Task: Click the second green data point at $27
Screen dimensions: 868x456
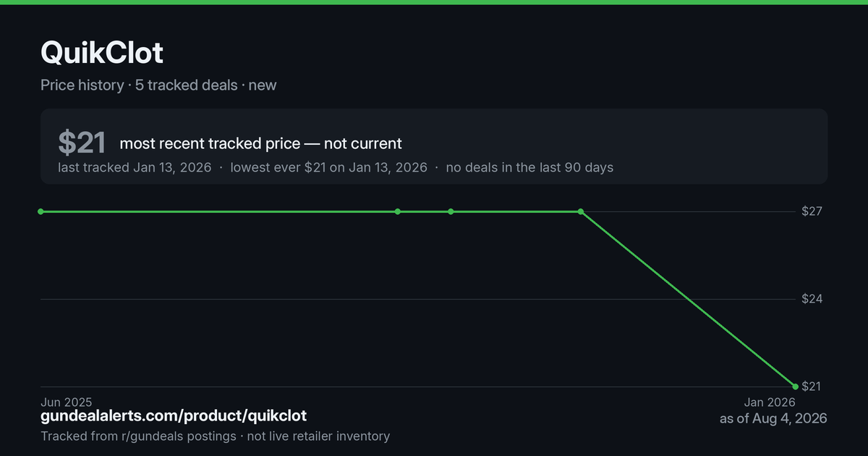Action: coord(398,211)
